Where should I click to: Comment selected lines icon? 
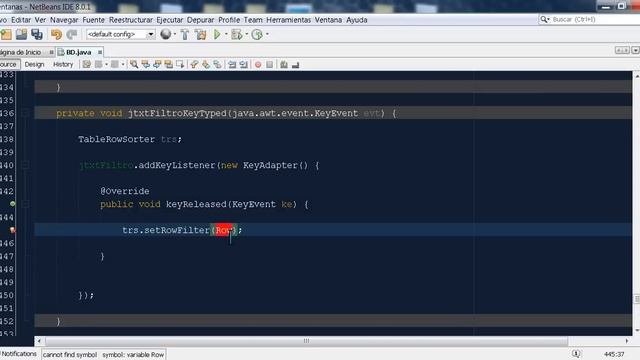coord(284,64)
